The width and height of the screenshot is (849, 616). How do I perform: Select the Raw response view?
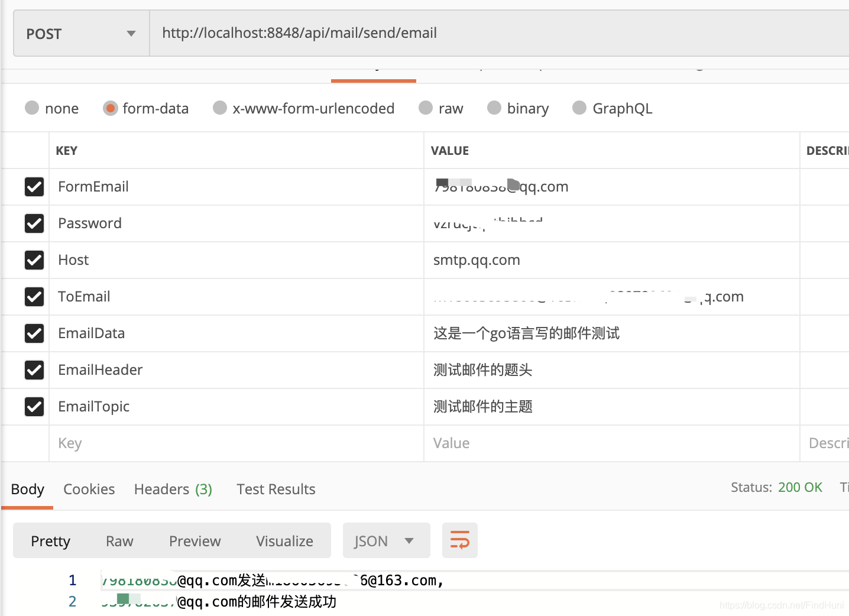pyautogui.click(x=119, y=540)
